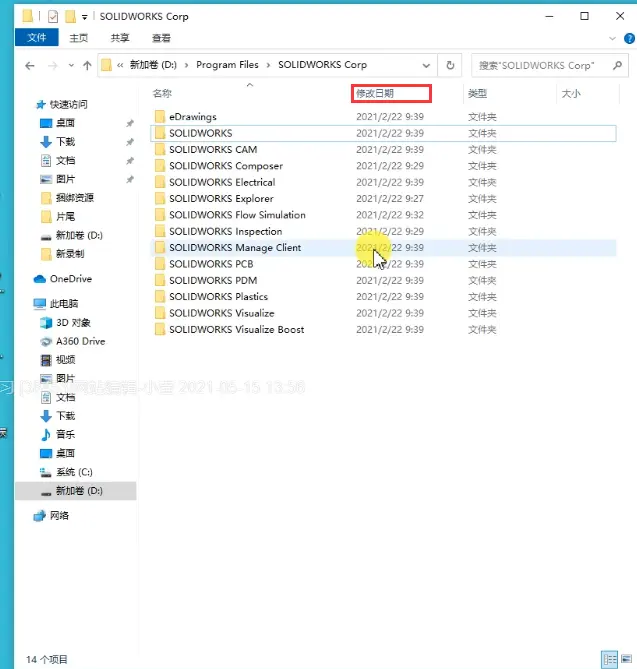637x669 pixels.
Task: Open pinned 下载 under Quick access
Action: pyautogui.click(x=65, y=142)
